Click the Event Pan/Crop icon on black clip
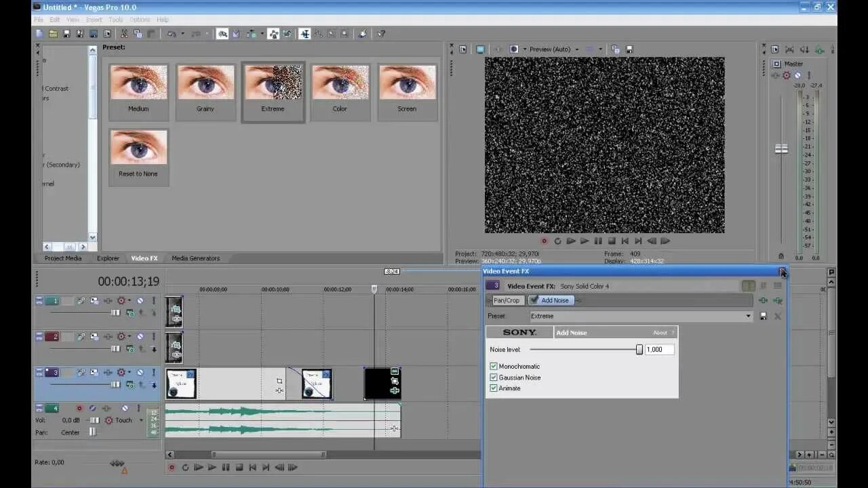 395,381
